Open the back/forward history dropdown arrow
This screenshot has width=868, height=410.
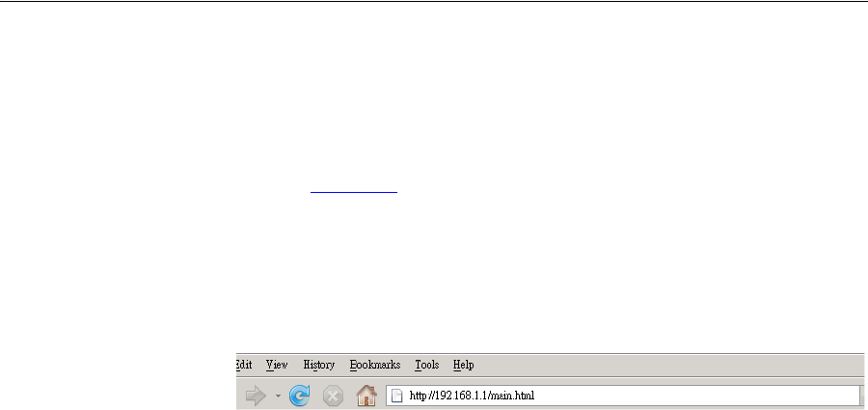(278, 396)
